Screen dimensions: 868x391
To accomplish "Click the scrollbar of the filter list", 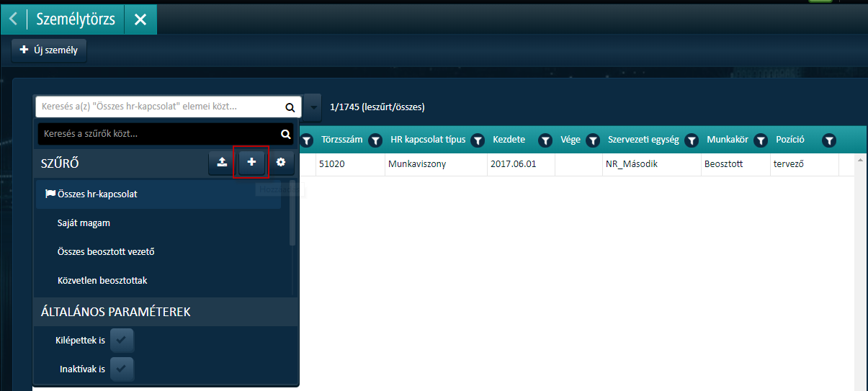I will [x=292, y=213].
